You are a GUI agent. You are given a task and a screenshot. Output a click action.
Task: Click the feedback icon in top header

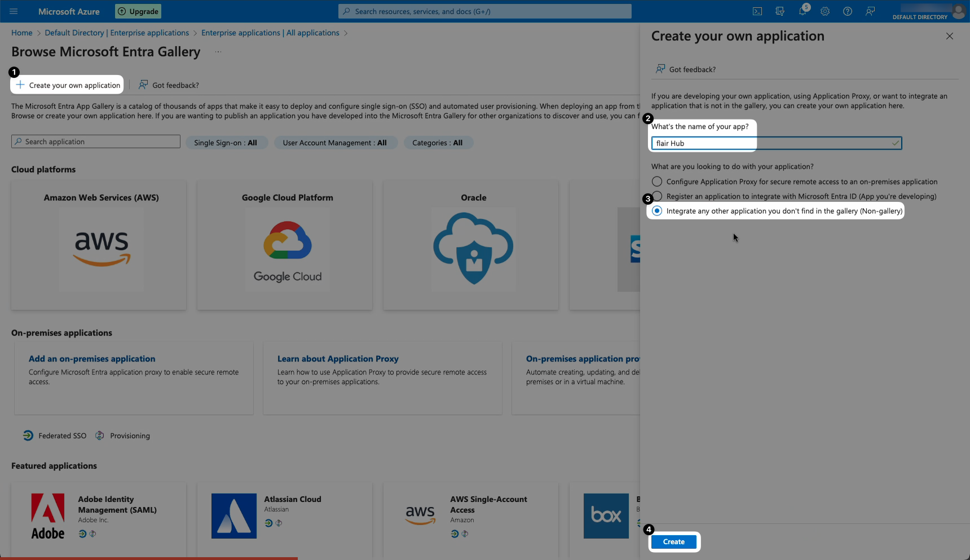(x=870, y=11)
